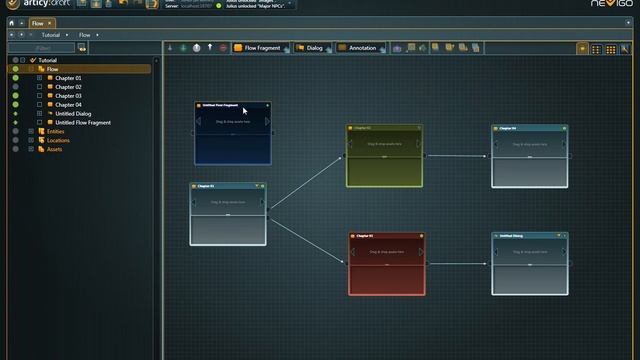Click first orange note icon after the house icon

pos(436,47)
